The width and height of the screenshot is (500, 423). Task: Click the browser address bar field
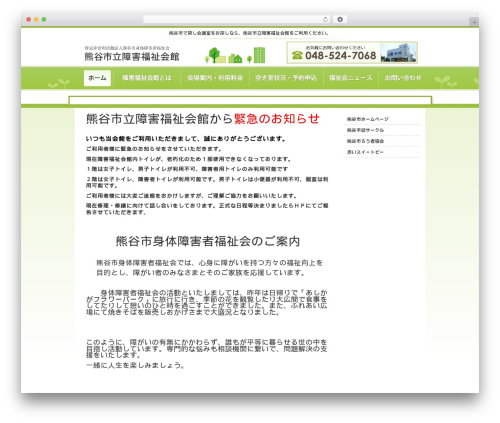[x=236, y=20]
